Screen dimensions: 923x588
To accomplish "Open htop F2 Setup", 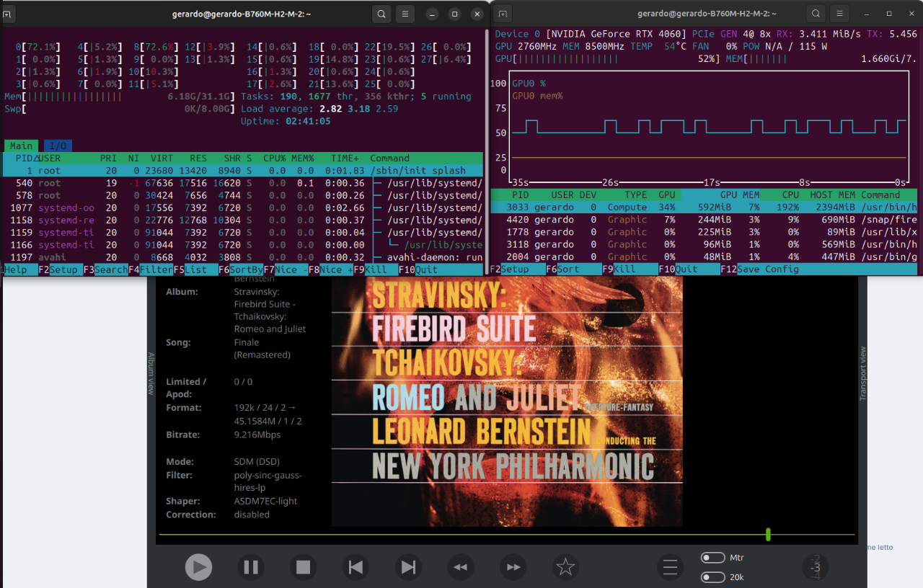I will (x=60, y=269).
